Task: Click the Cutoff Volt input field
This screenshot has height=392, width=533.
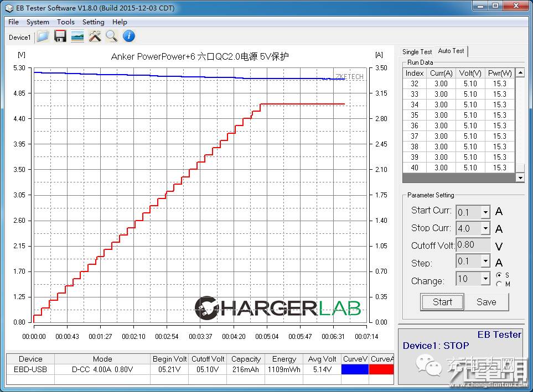Action: click(x=473, y=245)
